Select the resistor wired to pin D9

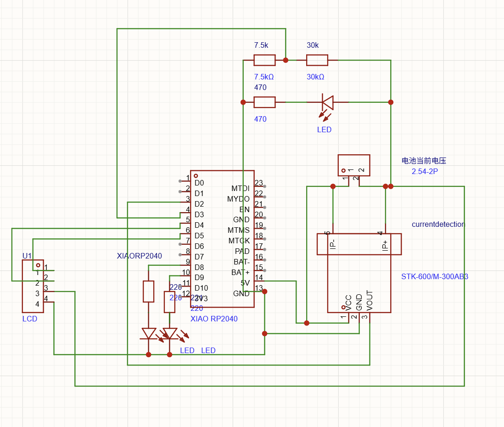tap(169, 302)
